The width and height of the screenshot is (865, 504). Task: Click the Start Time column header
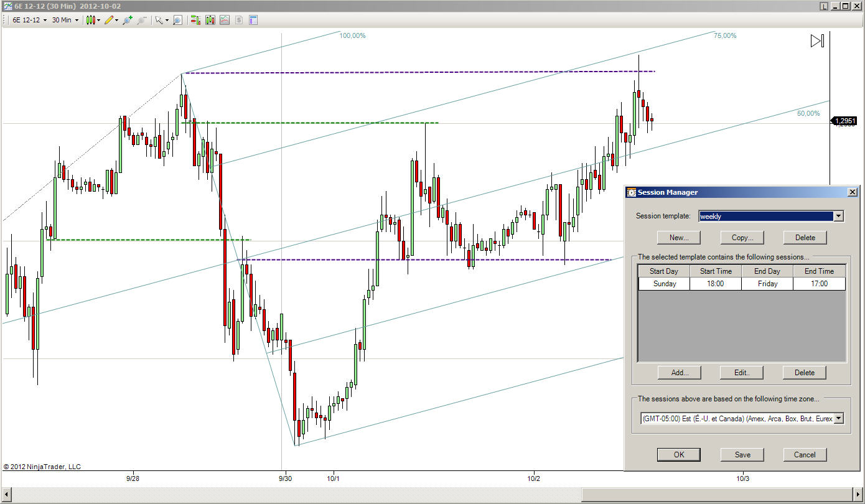pos(716,271)
